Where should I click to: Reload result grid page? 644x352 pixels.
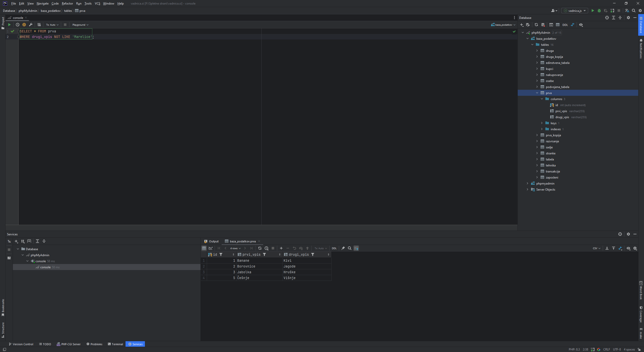coord(260,248)
